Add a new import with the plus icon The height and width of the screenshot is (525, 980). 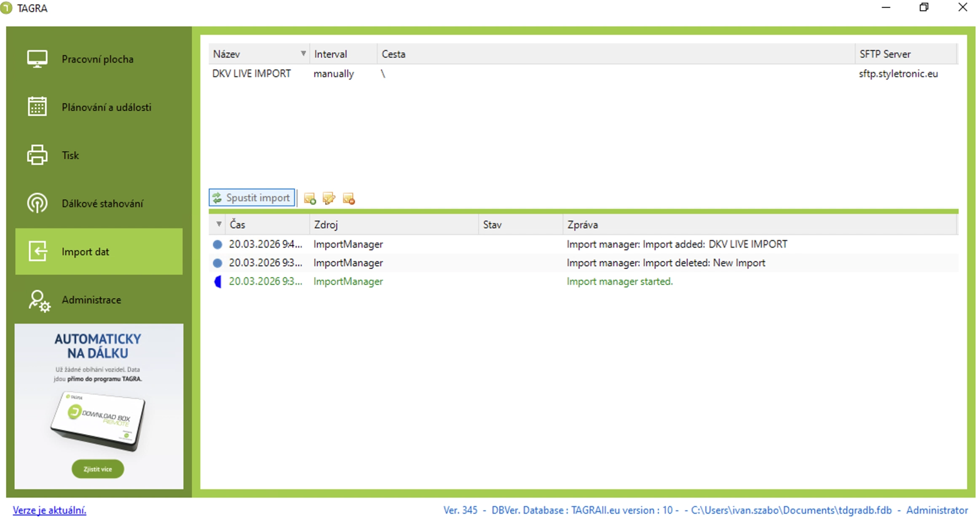(x=310, y=198)
